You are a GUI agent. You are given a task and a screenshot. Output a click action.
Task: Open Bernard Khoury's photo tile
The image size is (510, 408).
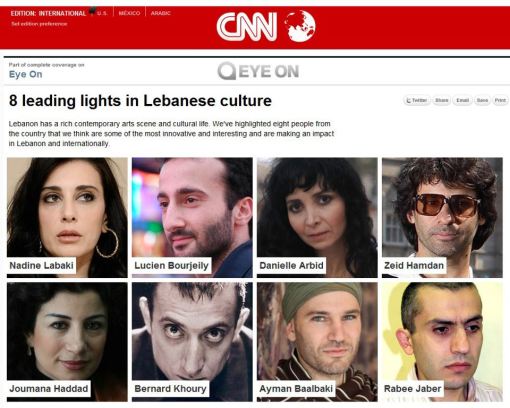click(192, 342)
